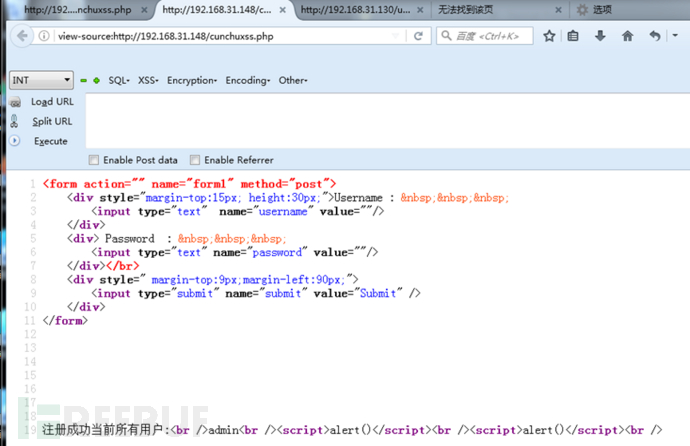
Task: Click the Load URL button label
Action: pyautogui.click(x=52, y=102)
